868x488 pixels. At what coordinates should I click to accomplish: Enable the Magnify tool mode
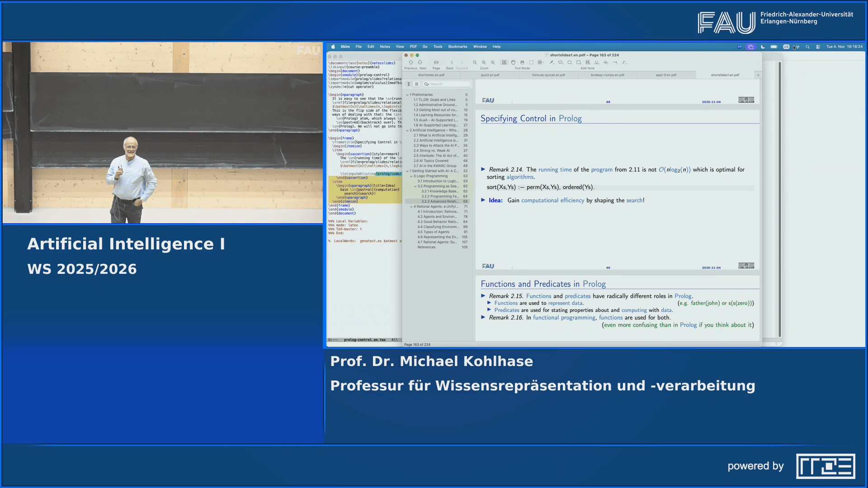pyautogui.click(x=522, y=62)
